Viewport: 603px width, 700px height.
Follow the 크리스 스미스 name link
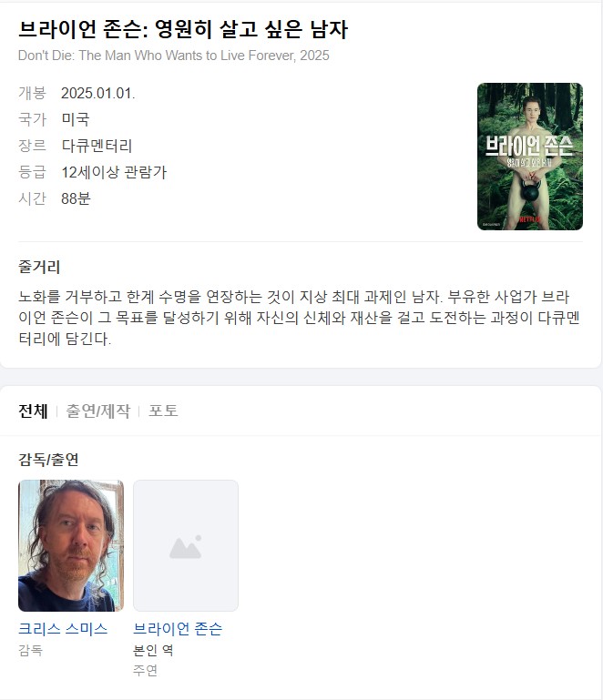(x=63, y=629)
